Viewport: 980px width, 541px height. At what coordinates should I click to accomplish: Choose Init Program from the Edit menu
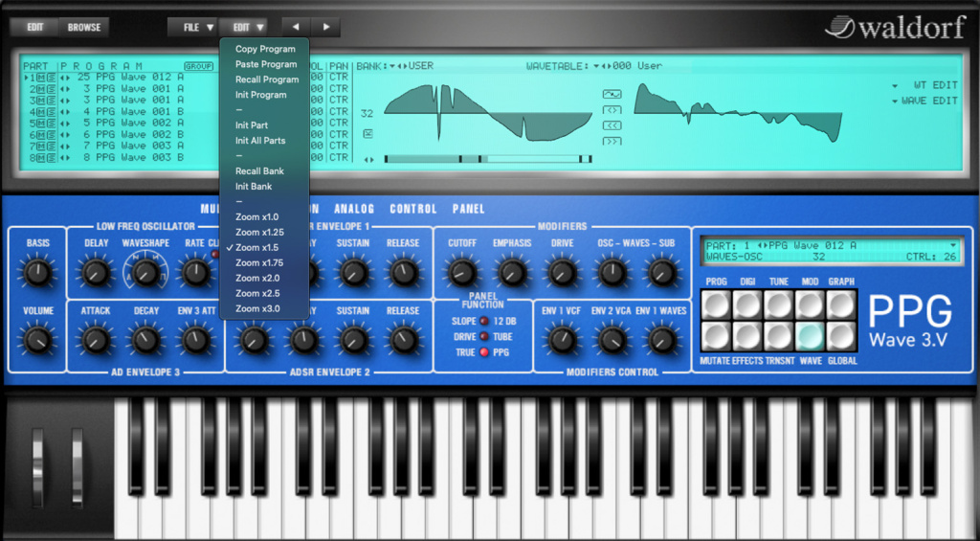[x=260, y=95]
